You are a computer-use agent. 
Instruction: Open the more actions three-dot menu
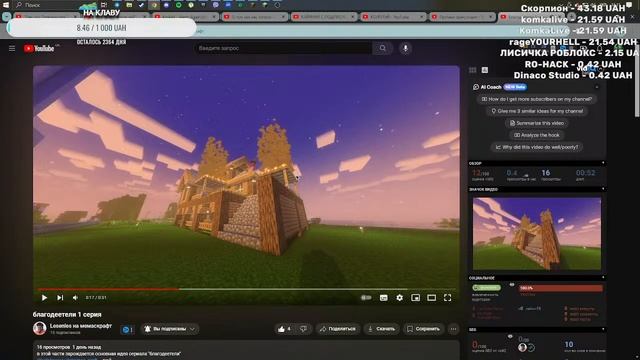tap(453, 329)
